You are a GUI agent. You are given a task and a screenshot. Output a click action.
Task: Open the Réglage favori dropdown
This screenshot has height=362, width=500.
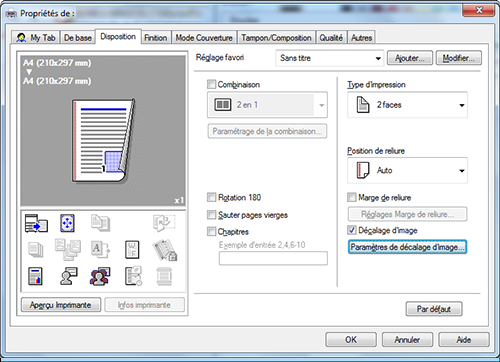tap(329, 58)
